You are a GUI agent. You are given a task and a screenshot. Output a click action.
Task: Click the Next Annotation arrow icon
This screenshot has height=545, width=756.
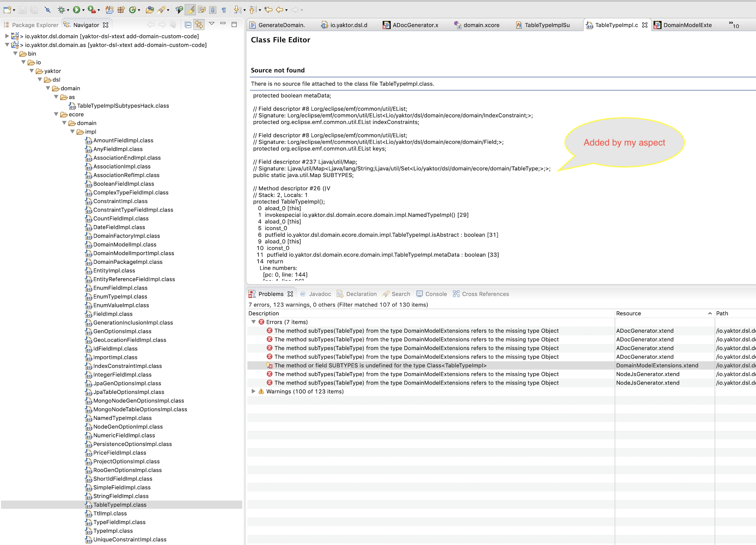[237, 10]
